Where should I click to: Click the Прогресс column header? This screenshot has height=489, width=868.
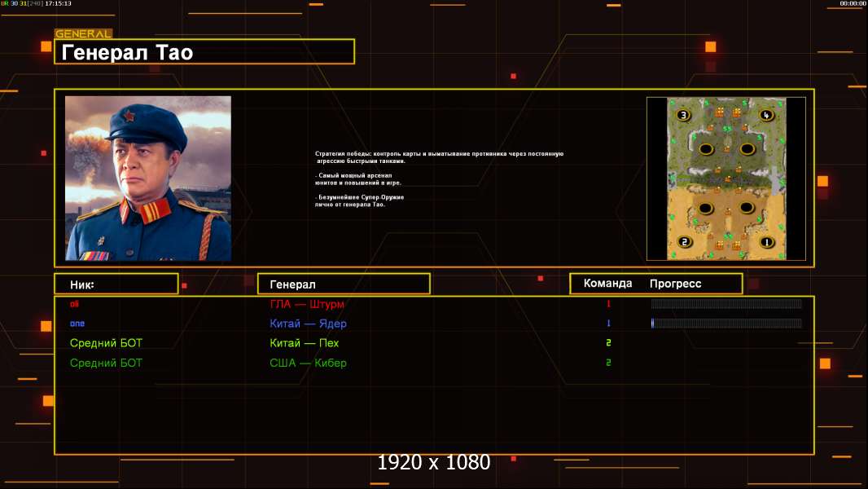point(675,284)
